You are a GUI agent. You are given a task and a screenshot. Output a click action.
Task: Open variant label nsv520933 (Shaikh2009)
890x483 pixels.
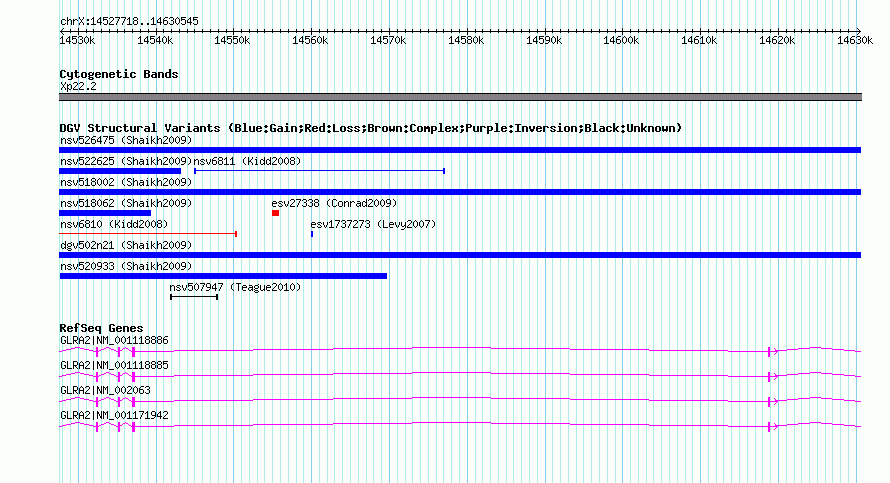point(126,266)
